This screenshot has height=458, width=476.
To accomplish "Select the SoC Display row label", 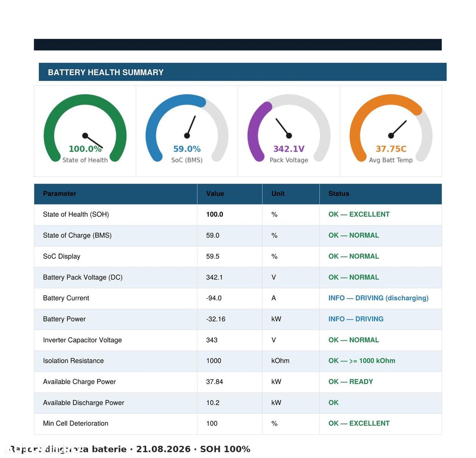I will point(61,256).
